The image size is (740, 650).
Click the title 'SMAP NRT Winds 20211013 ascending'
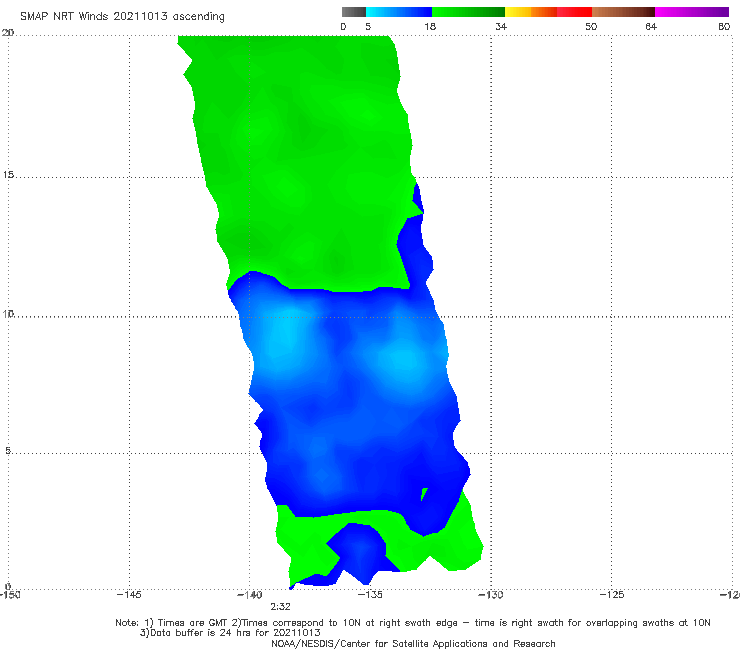point(122,17)
